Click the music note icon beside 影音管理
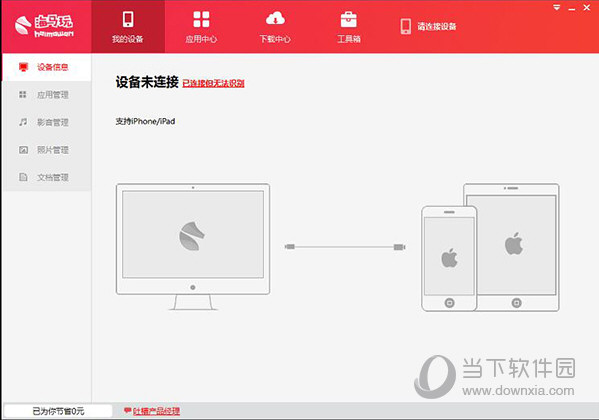 pos(23,122)
